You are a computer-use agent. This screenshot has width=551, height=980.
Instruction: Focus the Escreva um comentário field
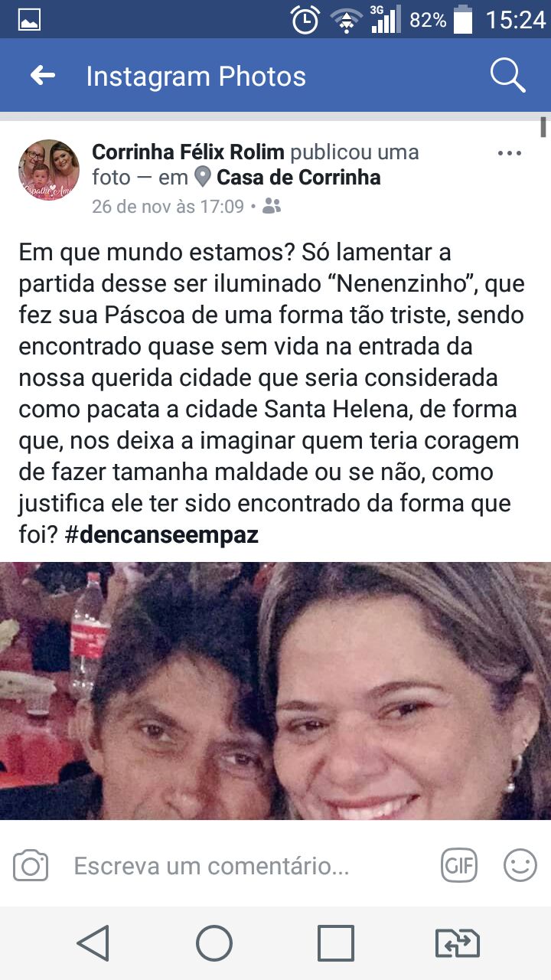coord(212,866)
